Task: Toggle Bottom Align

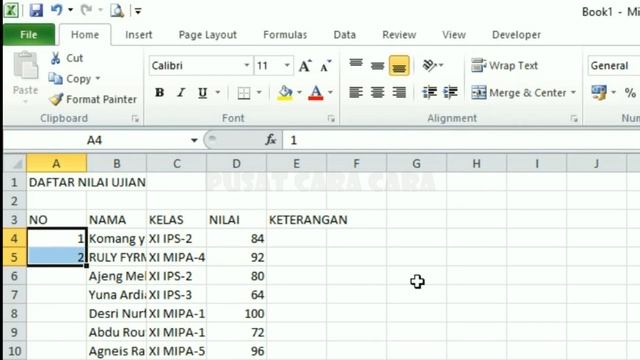Action: point(399,65)
